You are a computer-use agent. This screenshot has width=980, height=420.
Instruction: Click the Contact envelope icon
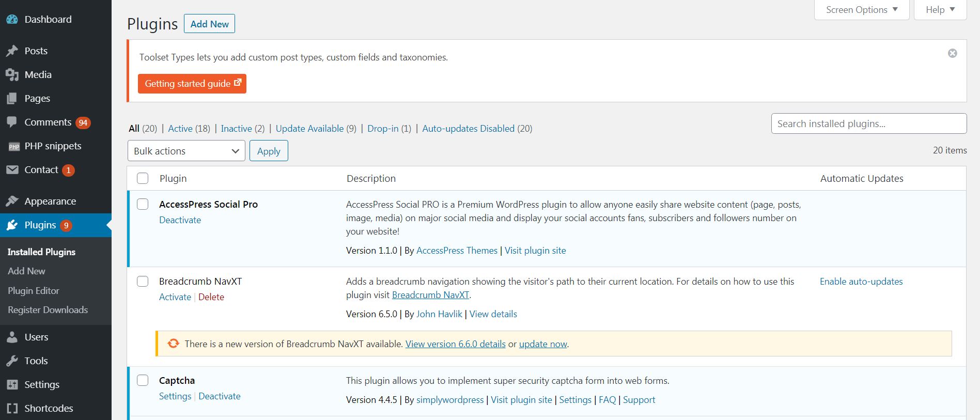point(12,170)
